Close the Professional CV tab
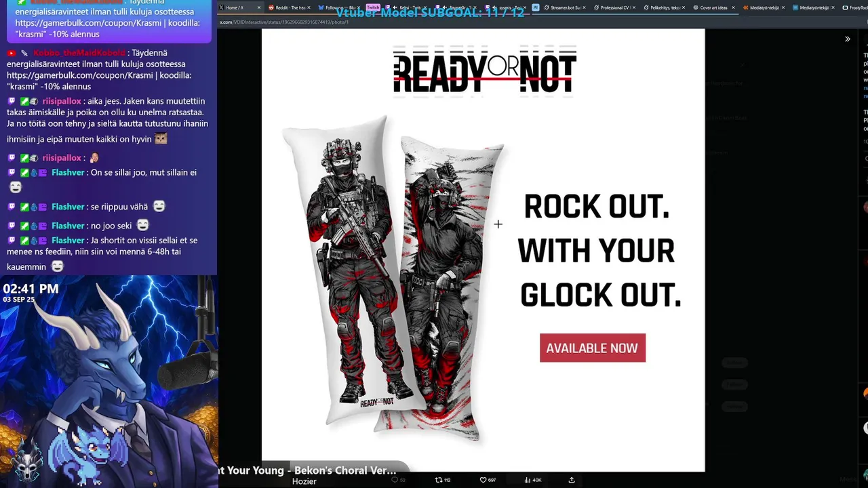Image resolution: width=868 pixels, height=488 pixels. [633, 7]
